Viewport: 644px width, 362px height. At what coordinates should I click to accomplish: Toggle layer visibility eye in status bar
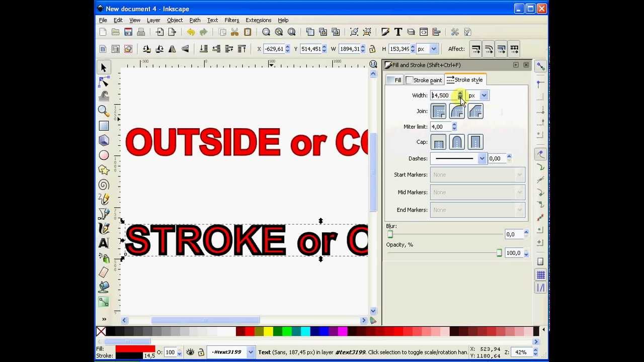190,352
